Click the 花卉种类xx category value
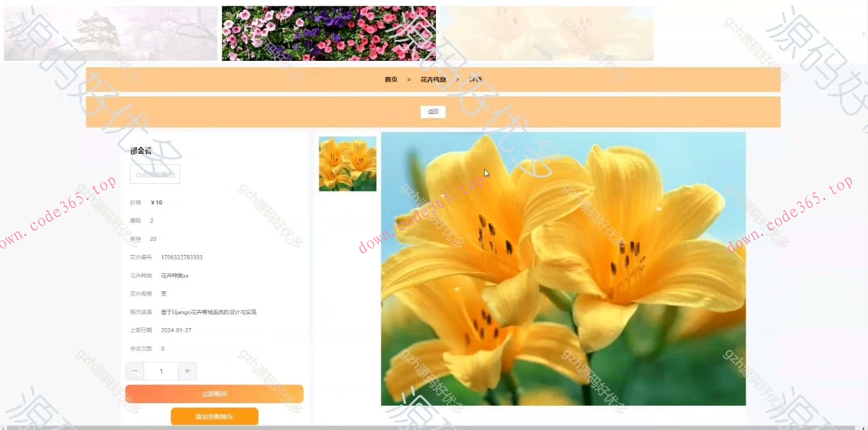This screenshot has width=868, height=430. [175, 276]
